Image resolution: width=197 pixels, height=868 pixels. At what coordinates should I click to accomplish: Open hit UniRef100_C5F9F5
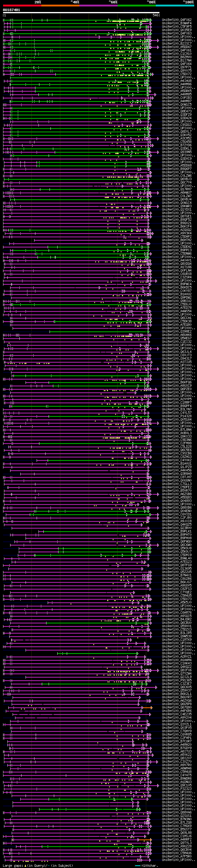(177, 26)
